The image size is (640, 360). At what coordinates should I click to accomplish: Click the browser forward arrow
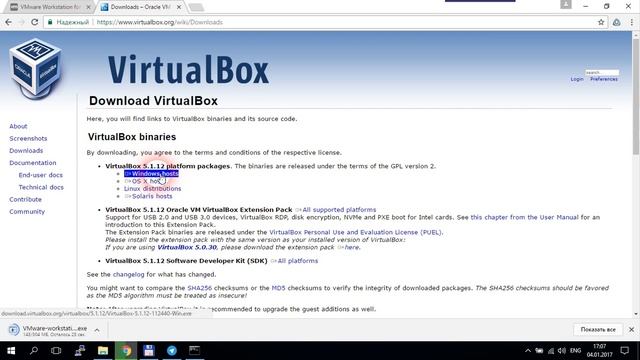(x=21, y=22)
